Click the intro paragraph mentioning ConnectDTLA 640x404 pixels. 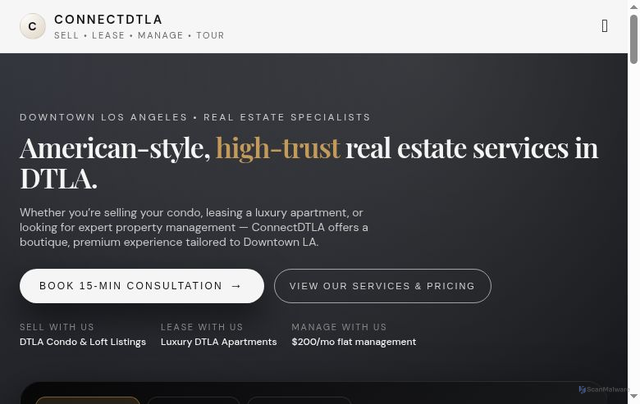click(x=194, y=227)
